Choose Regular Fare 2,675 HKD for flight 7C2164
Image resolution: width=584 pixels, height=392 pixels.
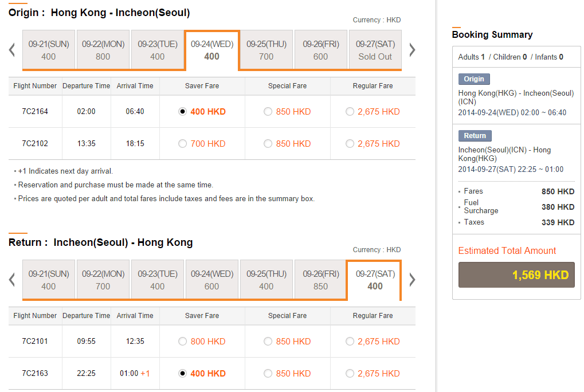350,112
